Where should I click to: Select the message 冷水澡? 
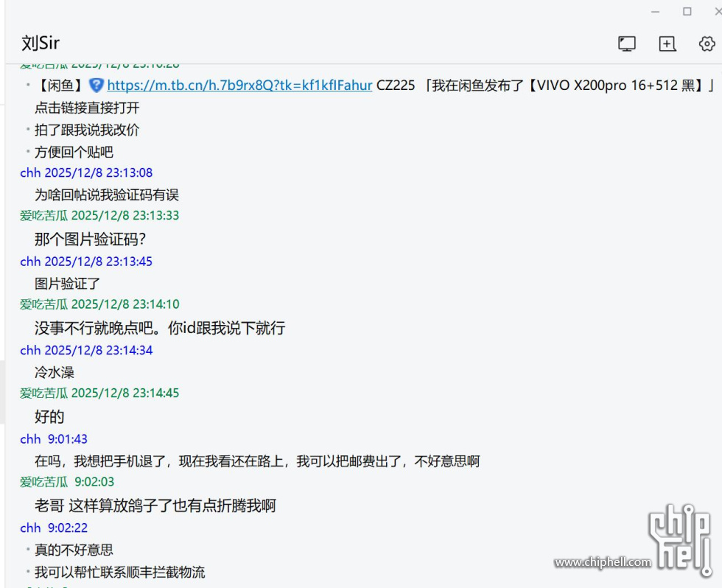click(53, 372)
